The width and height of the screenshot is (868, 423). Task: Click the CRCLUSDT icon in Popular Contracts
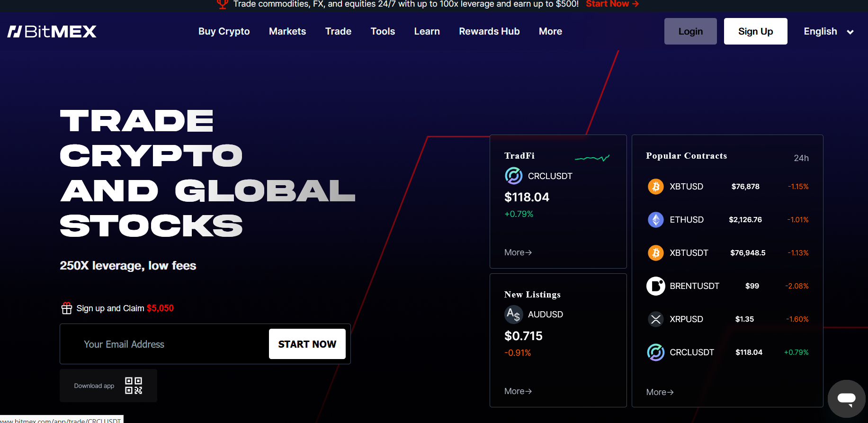656,352
